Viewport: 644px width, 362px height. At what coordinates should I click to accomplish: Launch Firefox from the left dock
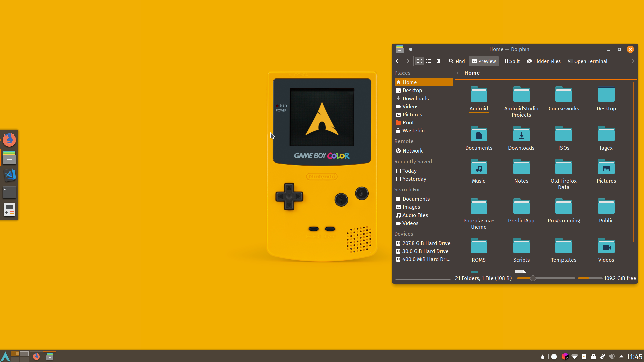(9, 140)
